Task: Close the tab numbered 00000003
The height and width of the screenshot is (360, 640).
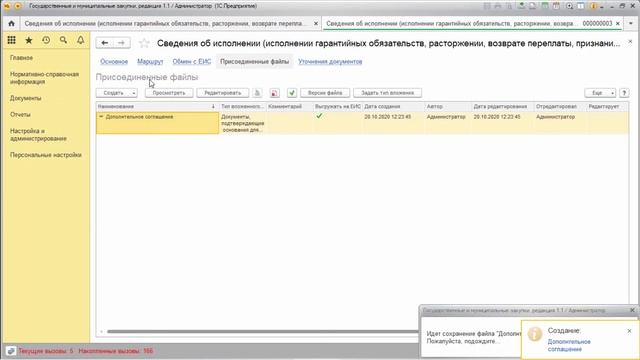Action: click(618, 24)
